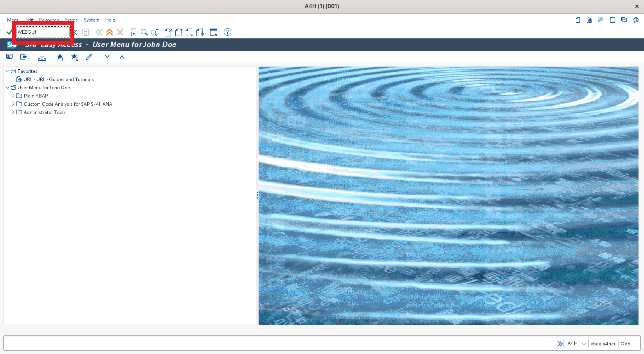Go to previous page with the single-arrow-up page icon
Viewport: 644px width, 354px height.
pyautogui.click(x=179, y=32)
